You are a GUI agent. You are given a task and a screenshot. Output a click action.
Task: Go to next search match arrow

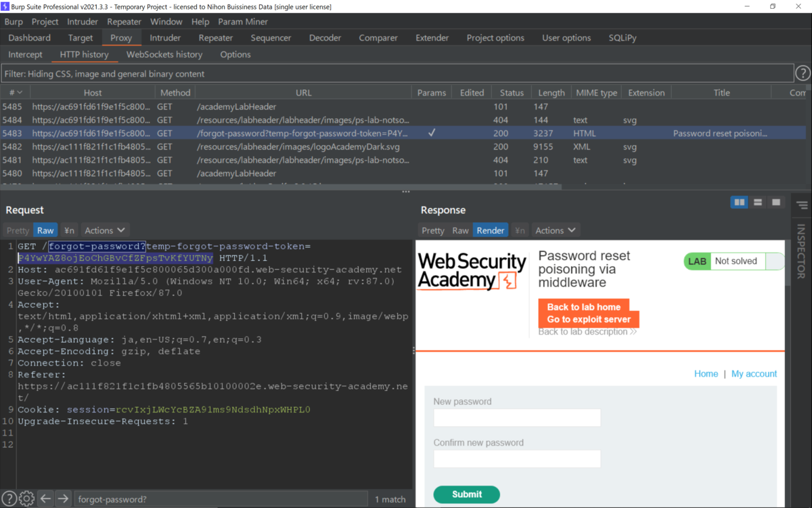[63, 499]
